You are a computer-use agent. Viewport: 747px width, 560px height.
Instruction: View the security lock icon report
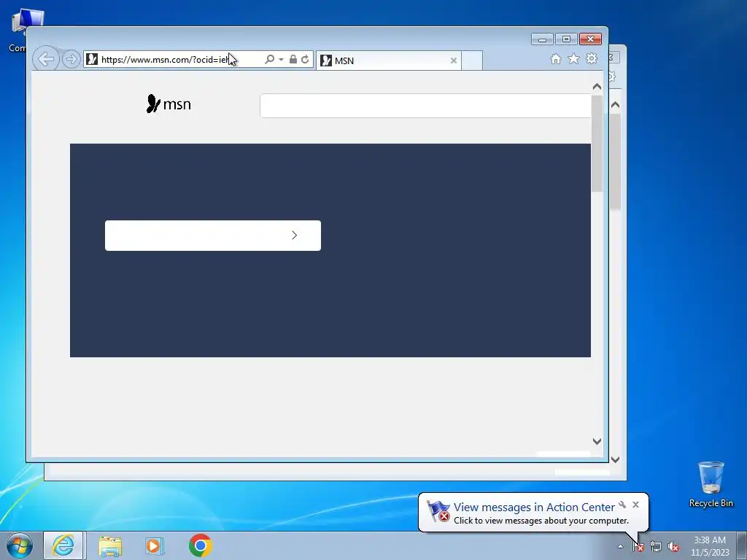tap(293, 59)
